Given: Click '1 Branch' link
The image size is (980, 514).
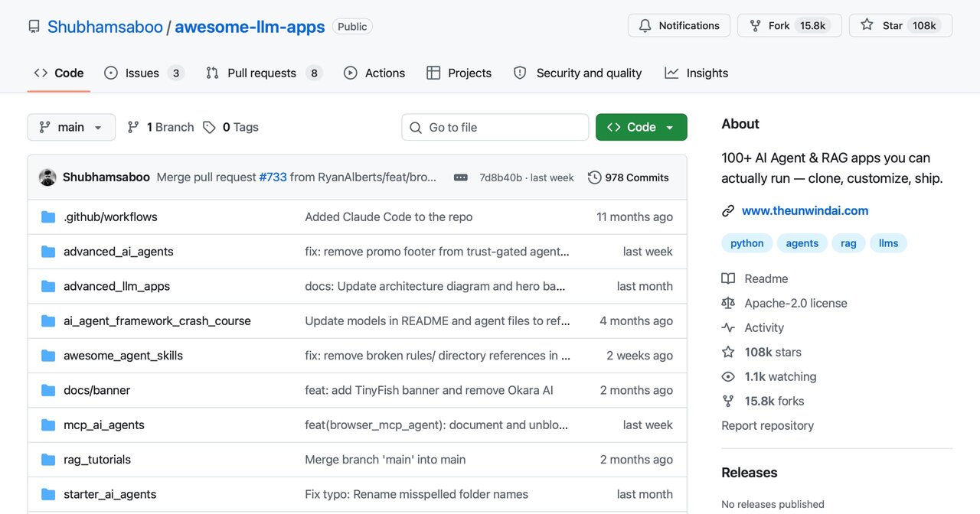Looking at the screenshot, I should [x=161, y=127].
